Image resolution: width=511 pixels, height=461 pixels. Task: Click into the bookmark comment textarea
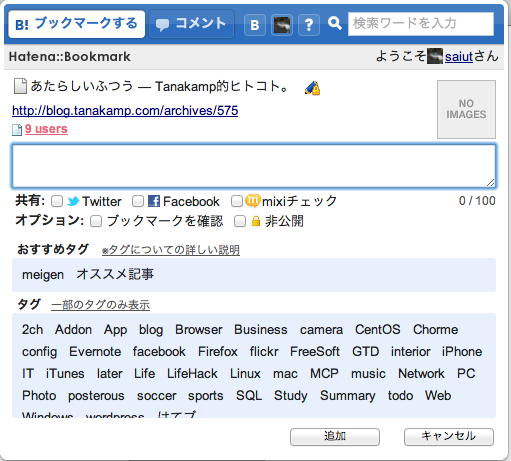254,166
